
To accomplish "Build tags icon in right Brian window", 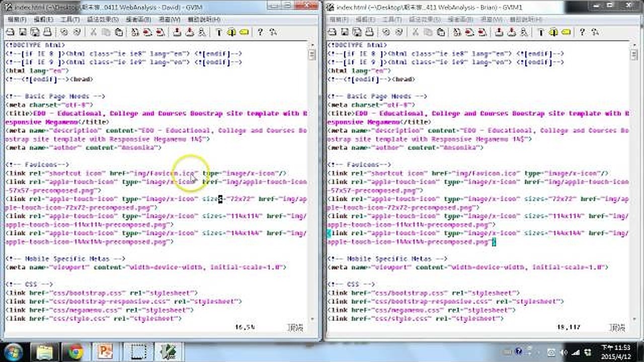I will tap(553, 32).
